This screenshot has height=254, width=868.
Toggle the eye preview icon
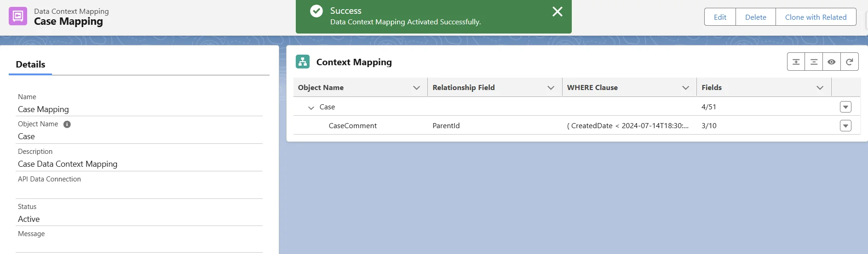[x=831, y=62]
